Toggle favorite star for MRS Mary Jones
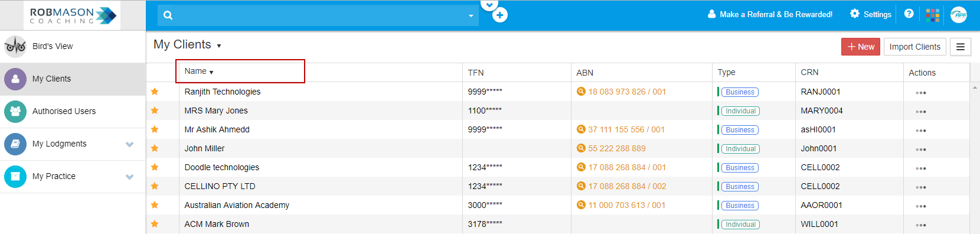Viewport: 980px width, 234px height. point(155,110)
